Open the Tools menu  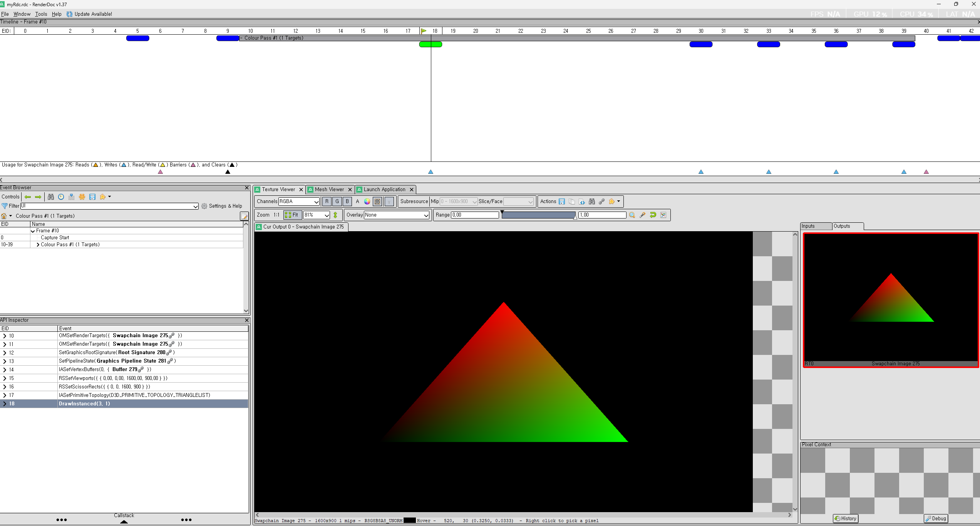click(x=41, y=14)
